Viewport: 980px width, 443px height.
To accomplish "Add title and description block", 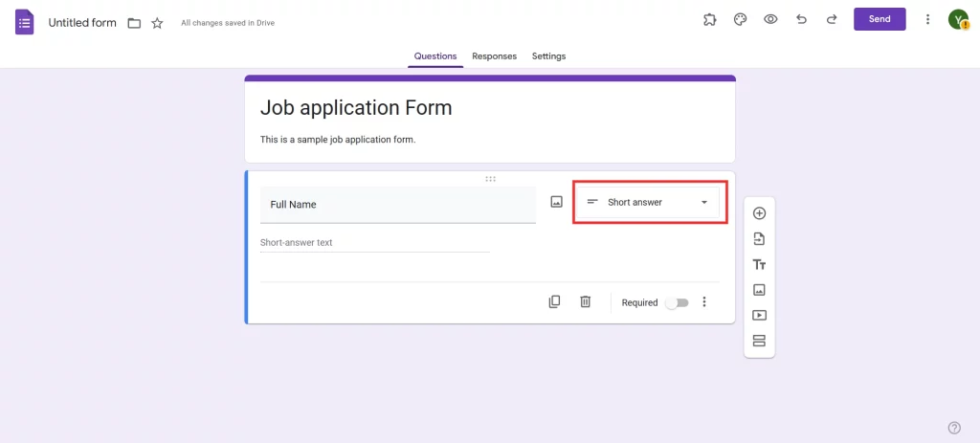I will point(759,264).
